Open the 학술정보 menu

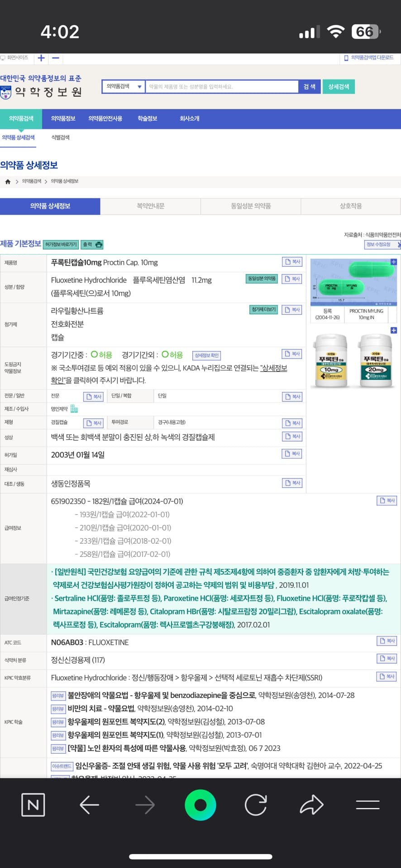pos(148,118)
